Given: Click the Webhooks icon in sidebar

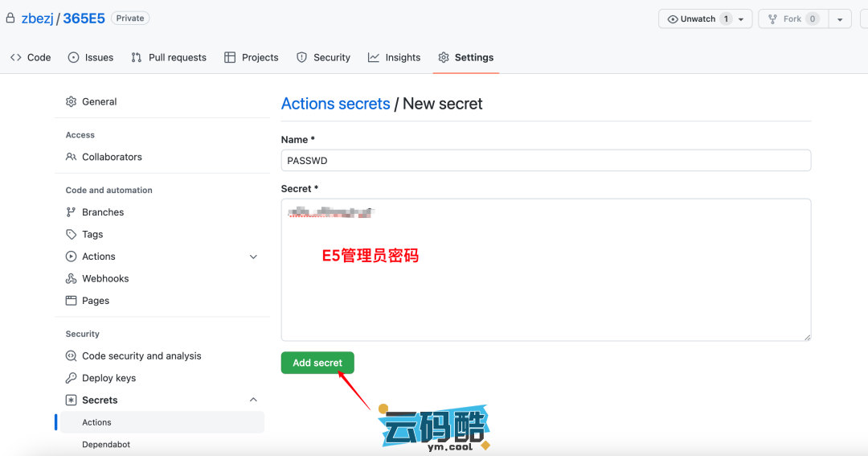Looking at the screenshot, I should (72, 279).
